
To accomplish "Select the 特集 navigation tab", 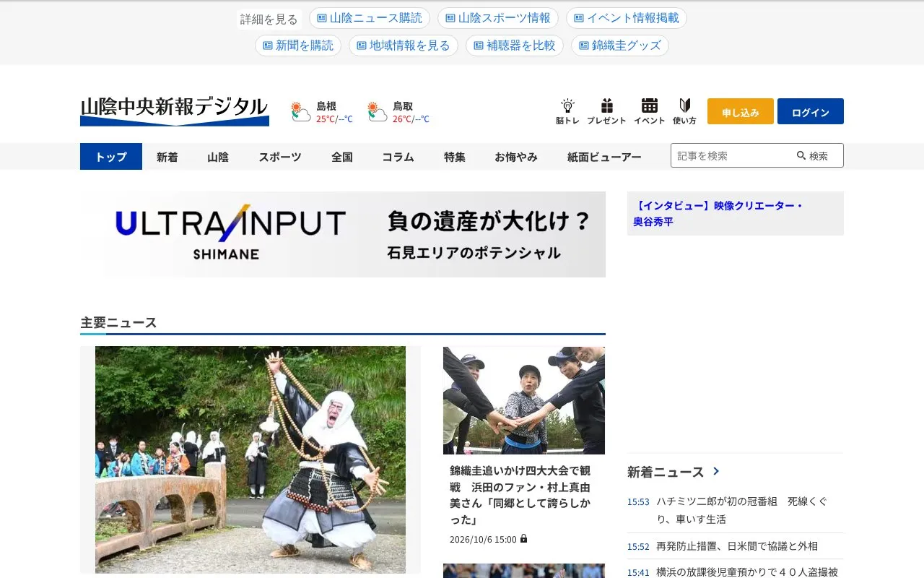I will (455, 156).
